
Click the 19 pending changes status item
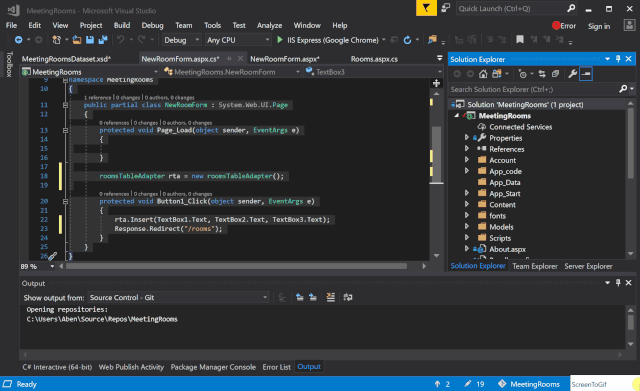[474, 384]
